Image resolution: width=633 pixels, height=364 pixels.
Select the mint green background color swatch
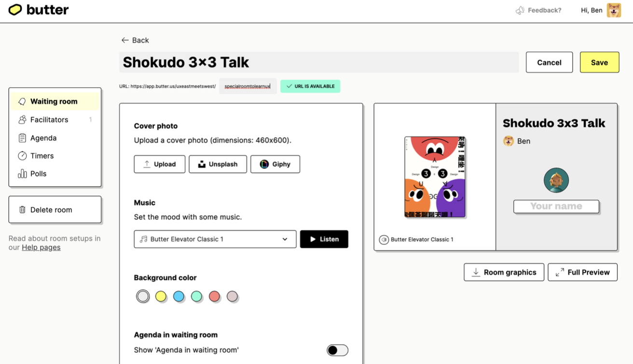tap(196, 296)
